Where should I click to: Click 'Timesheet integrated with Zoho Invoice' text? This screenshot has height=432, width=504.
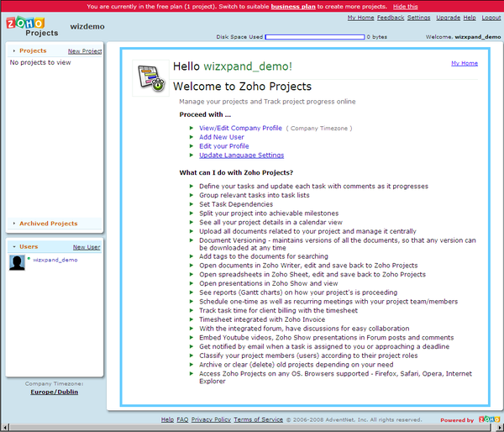point(262,319)
